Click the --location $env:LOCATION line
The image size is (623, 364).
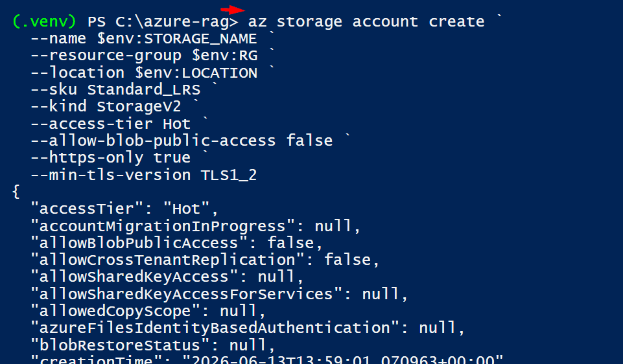pyautogui.click(x=144, y=73)
